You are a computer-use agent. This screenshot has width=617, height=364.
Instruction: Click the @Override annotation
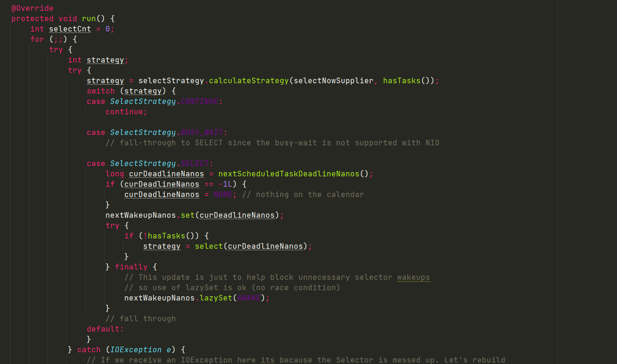[x=32, y=8]
